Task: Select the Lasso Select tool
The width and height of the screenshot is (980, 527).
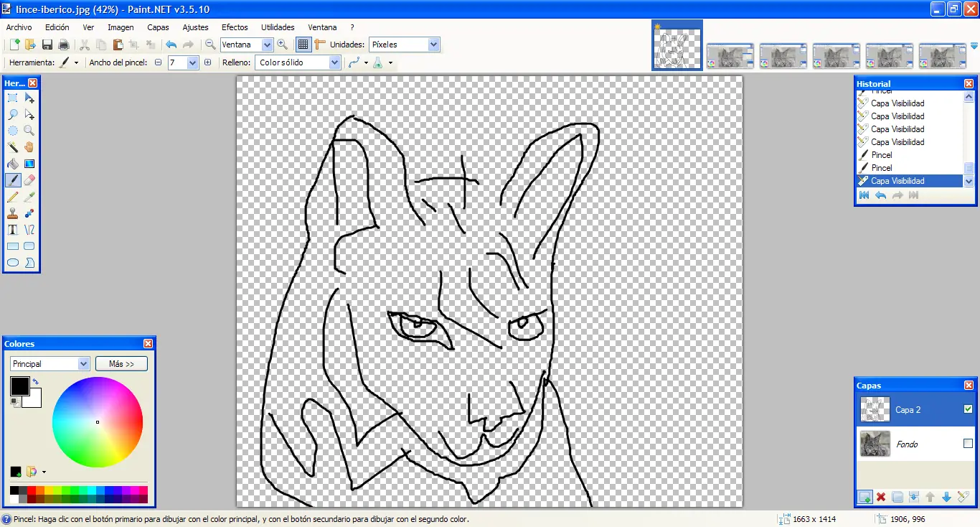Action: coord(13,115)
